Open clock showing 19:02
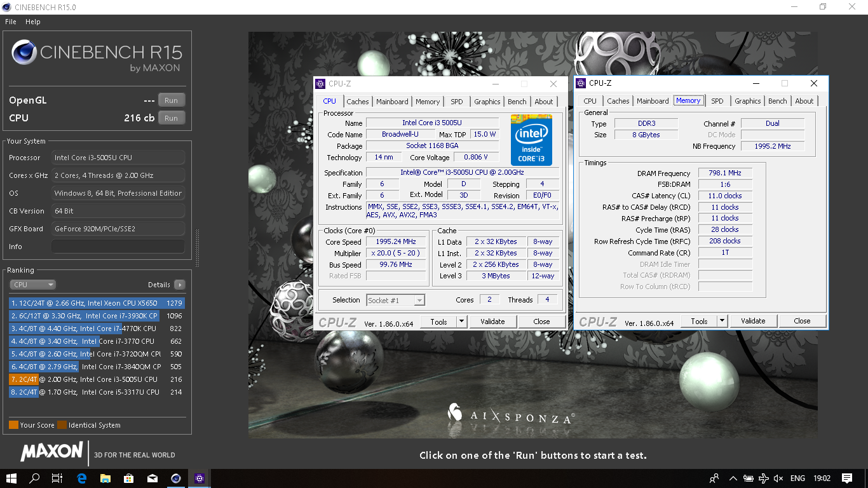The height and width of the screenshot is (488, 868). coord(822,478)
